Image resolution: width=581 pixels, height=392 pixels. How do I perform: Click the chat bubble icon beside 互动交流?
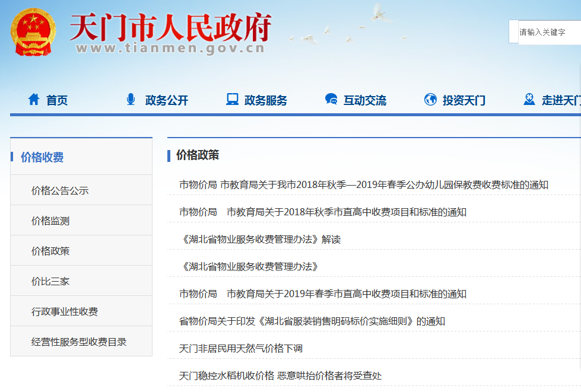tap(331, 100)
